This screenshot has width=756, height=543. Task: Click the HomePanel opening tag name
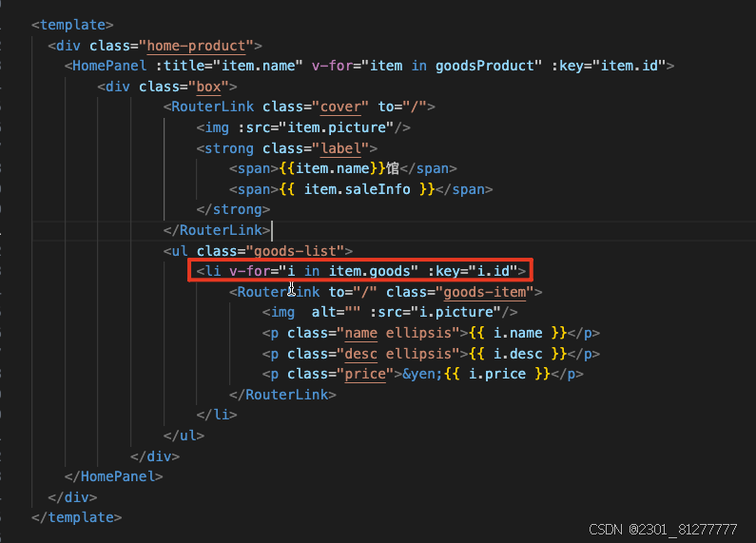(x=109, y=66)
